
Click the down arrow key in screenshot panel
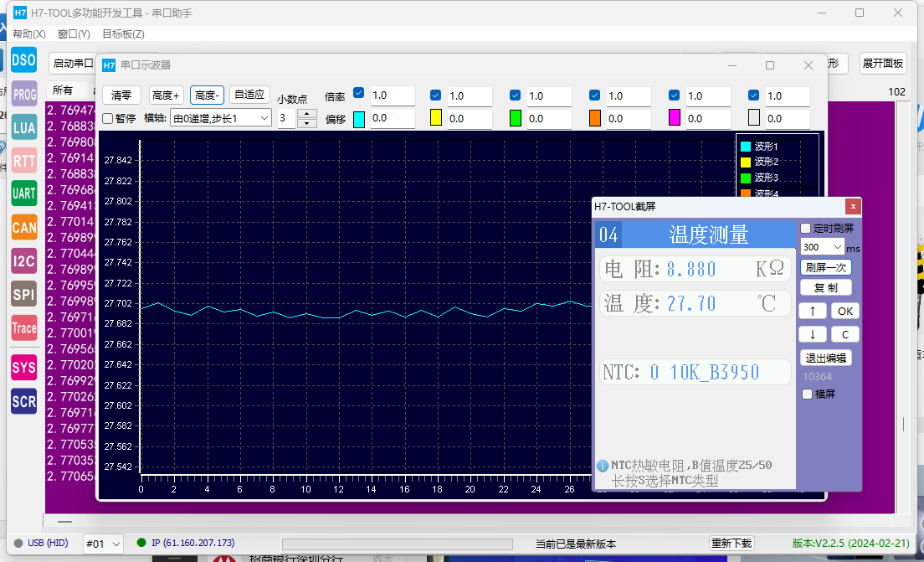(813, 334)
